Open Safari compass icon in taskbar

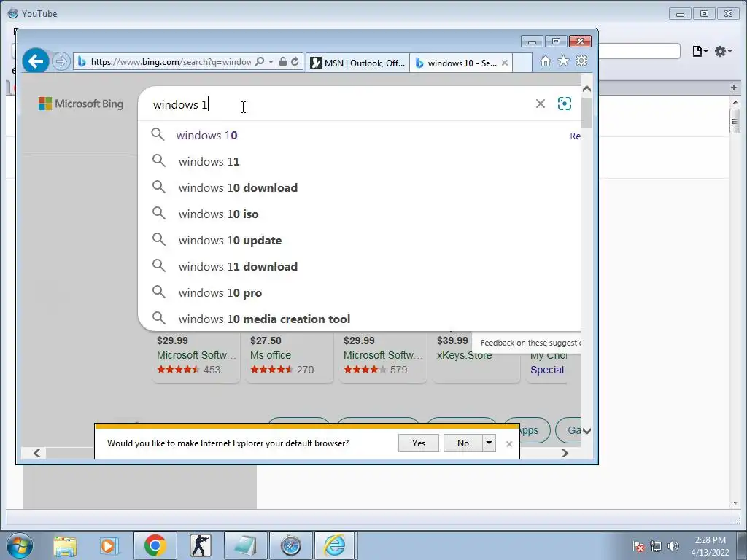coord(290,545)
